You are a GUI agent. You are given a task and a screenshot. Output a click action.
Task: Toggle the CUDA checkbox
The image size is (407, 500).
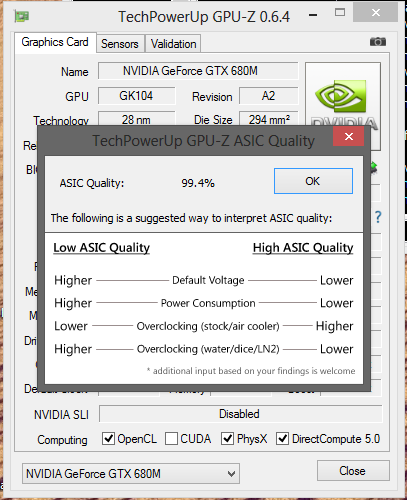click(x=171, y=439)
